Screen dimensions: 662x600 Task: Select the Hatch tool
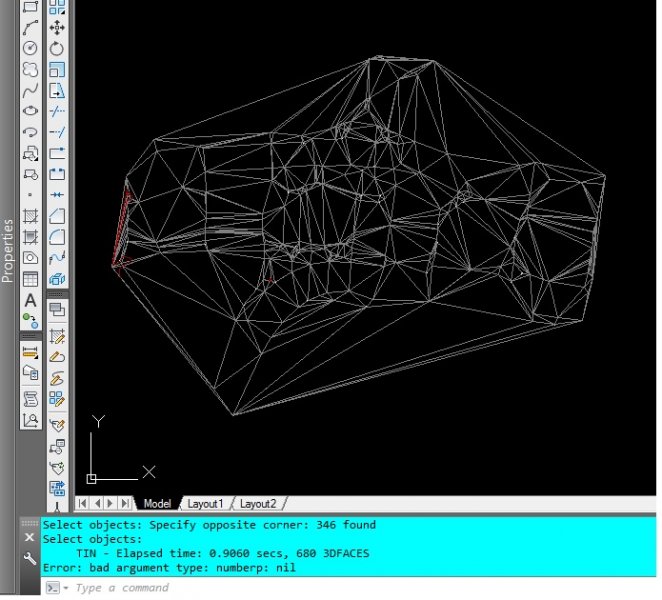[30, 216]
